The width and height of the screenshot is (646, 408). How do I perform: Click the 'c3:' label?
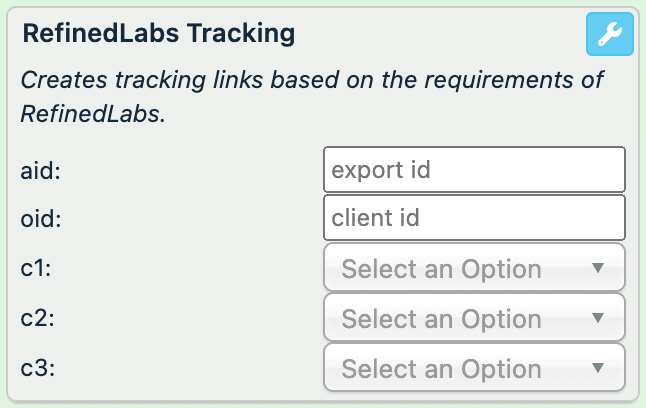pyautogui.click(x=37, y=368)
